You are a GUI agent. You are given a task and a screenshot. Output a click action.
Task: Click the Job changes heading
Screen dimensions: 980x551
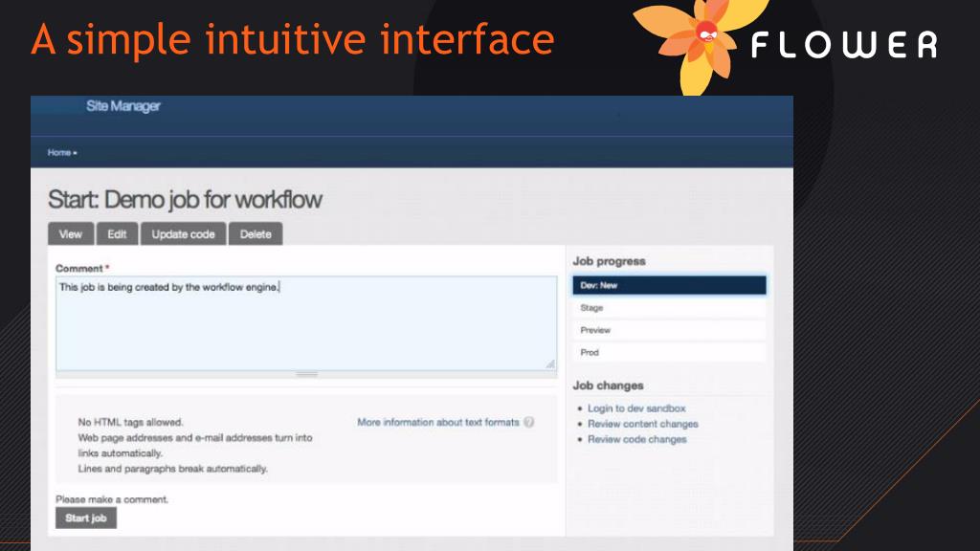point(608,386)
